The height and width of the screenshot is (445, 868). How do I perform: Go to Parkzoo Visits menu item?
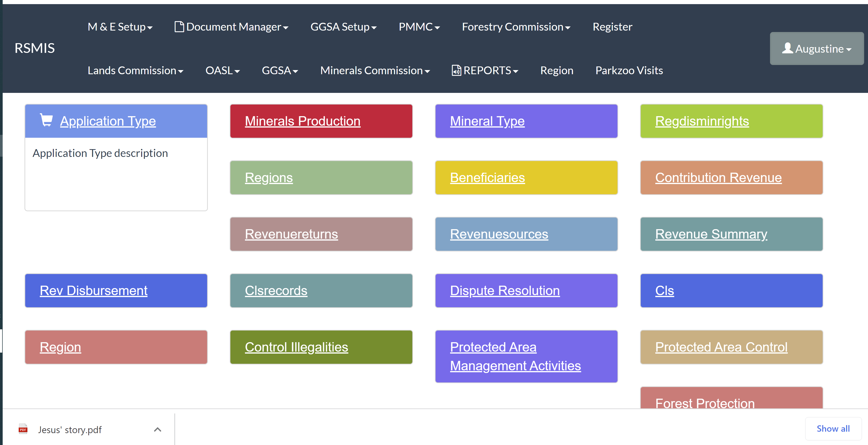629,71
